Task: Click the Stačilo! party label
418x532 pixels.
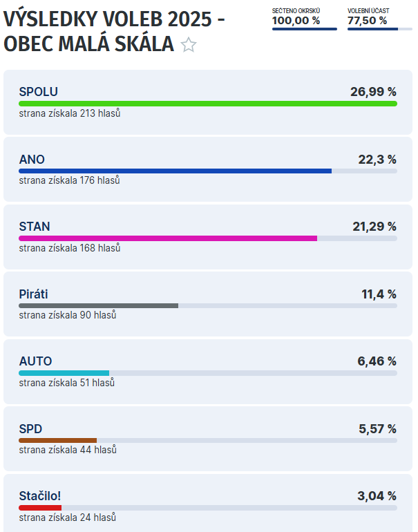Action: (x=40, y=496)
